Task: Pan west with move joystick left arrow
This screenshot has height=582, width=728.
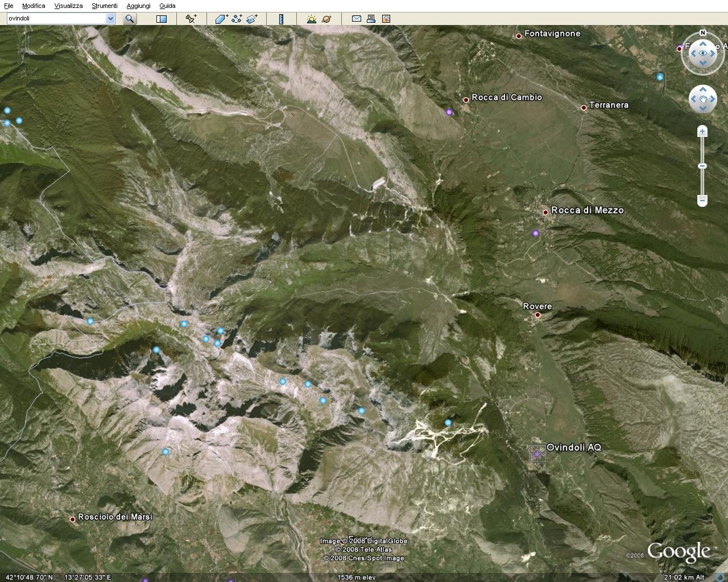Action: tap(693, 99)
